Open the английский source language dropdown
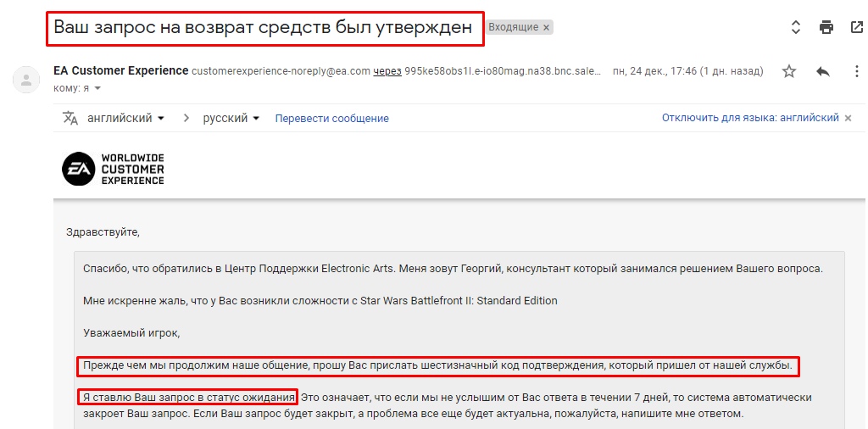Image resolution: width=868 pixels, height=429 pixels. (126, 118)
